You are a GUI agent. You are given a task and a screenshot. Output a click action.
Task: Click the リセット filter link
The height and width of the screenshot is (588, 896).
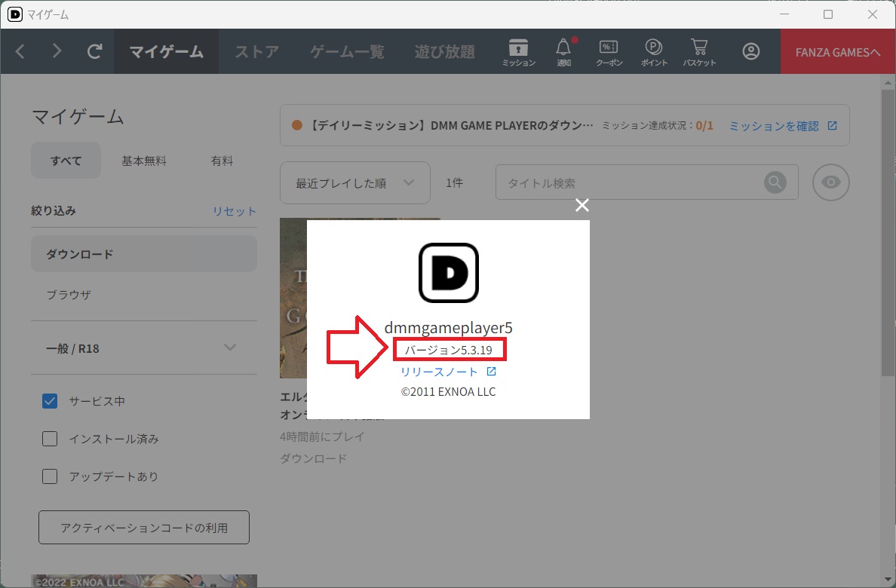[x=235, y=211]
